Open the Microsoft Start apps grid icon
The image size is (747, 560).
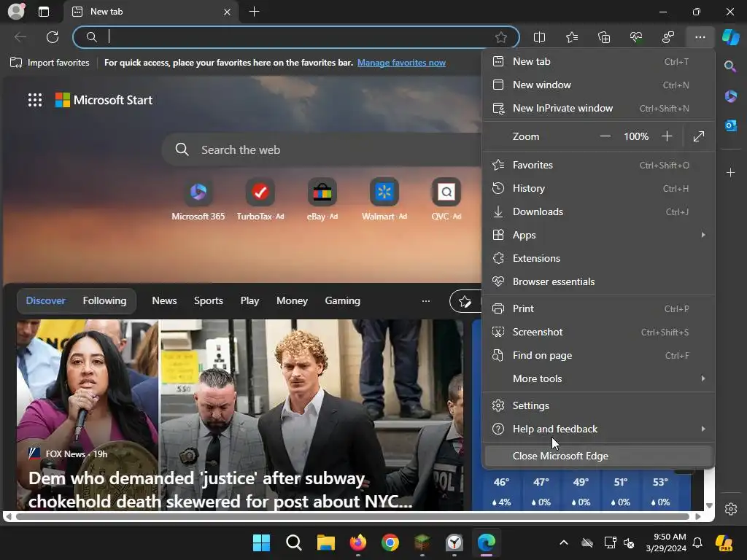pyautogui.click(x=35, y=100)
